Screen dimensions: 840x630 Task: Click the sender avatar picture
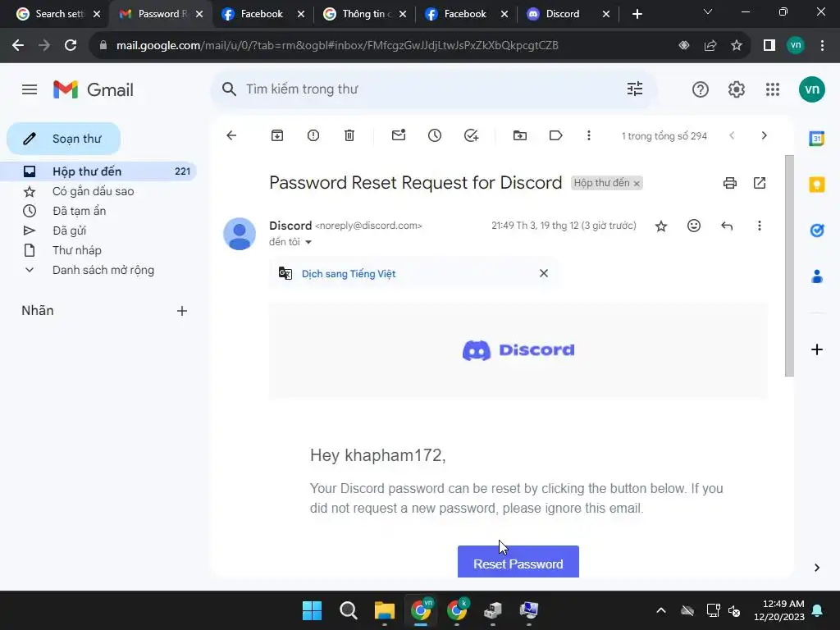pos(240,234)
